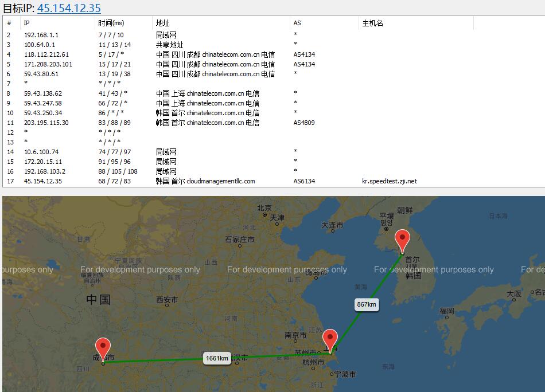
Task: Select IP 45.154.12.35 in hop 17
Action: coord(43,181)
